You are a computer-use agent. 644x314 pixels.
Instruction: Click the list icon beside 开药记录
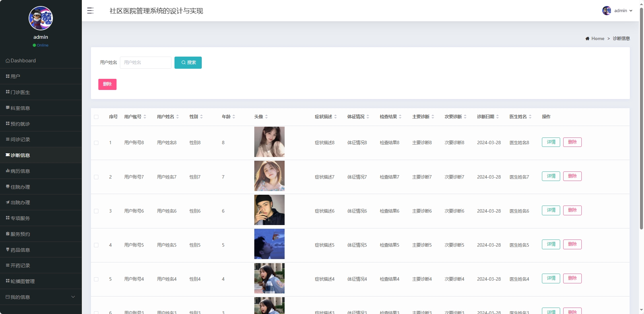(x=8, y=265)
